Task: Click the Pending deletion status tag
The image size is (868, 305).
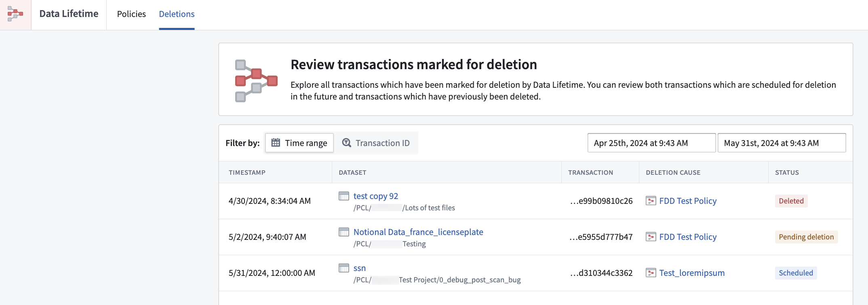Action: pos(806,237)
